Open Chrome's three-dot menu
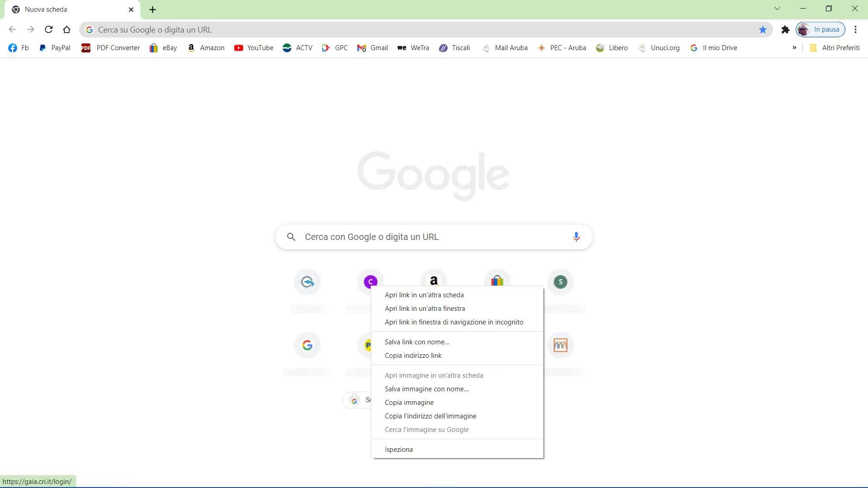Viewport: 868px width, 488px height. pyautogui.click(x=855, y=29)
